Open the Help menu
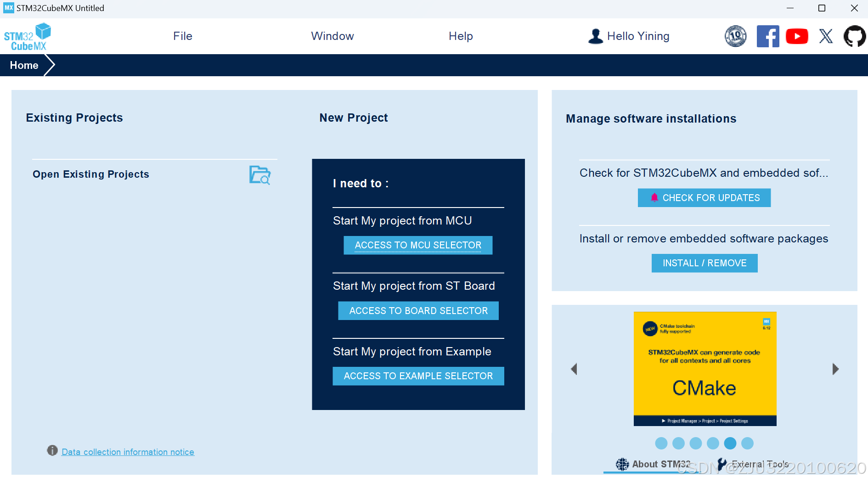The image size is (868, 483). click(461, 36)
